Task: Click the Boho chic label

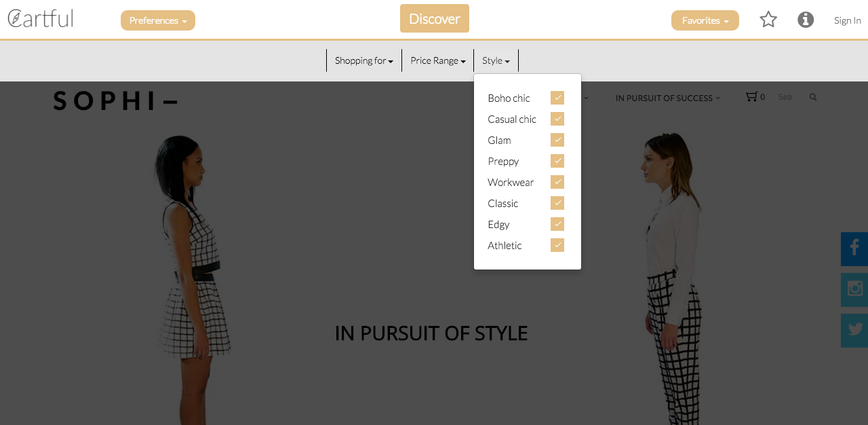Action: 509,98
